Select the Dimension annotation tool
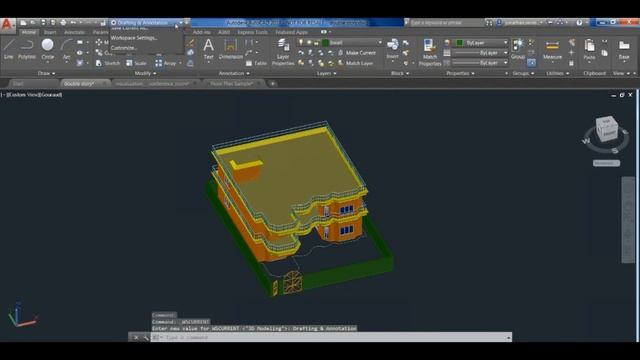Viewport: 640px width, 360px height. (231, 49)
